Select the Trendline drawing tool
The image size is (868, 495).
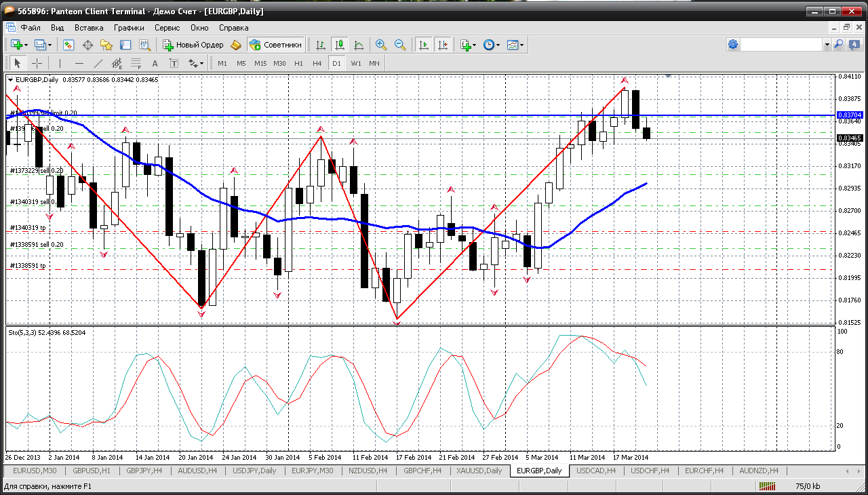pos(98,63)
